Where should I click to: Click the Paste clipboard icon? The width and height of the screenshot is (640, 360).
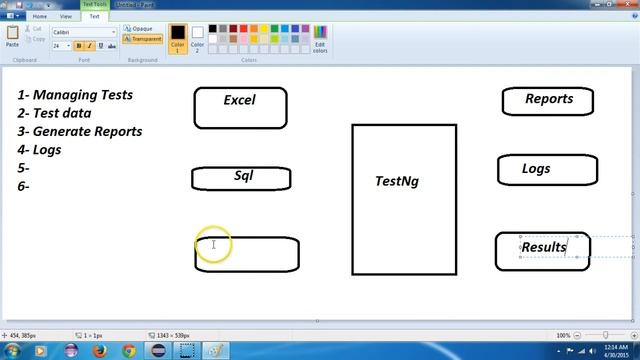coord(12,33)
